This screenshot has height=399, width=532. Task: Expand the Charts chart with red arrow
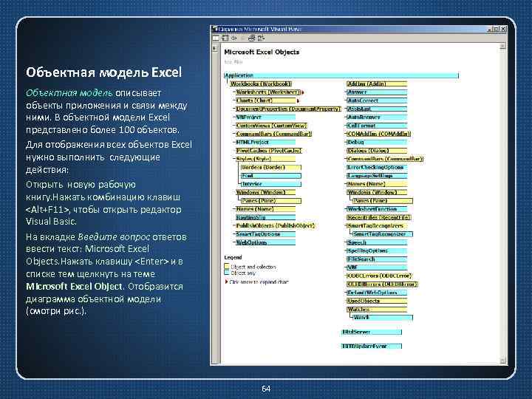(x=298, y=100)
